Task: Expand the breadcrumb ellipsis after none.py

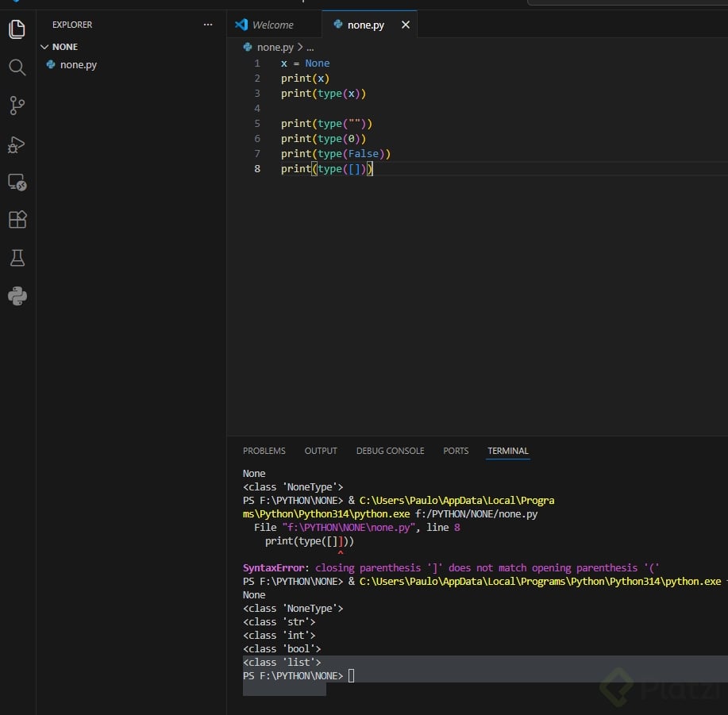Action: point(310,48)
